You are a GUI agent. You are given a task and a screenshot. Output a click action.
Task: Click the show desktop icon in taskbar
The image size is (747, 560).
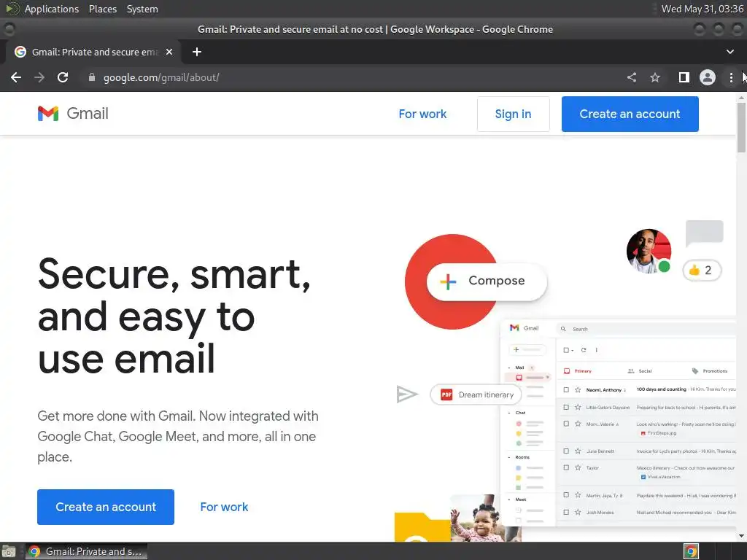coord(9,551)
